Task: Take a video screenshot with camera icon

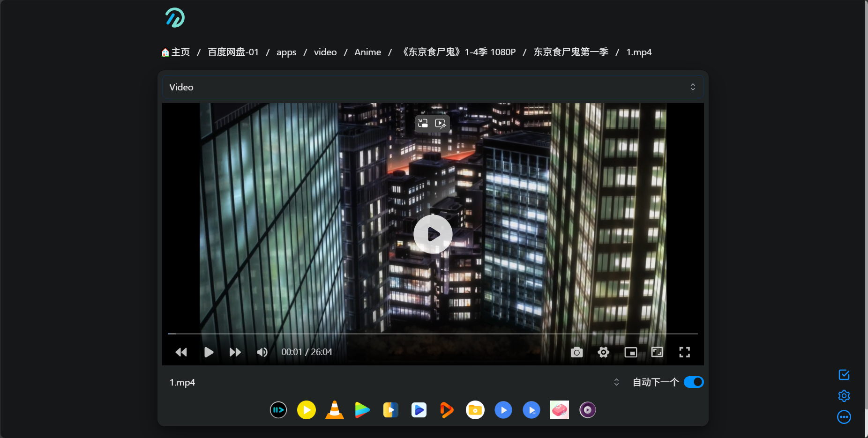Action: [x=576, y=352]
